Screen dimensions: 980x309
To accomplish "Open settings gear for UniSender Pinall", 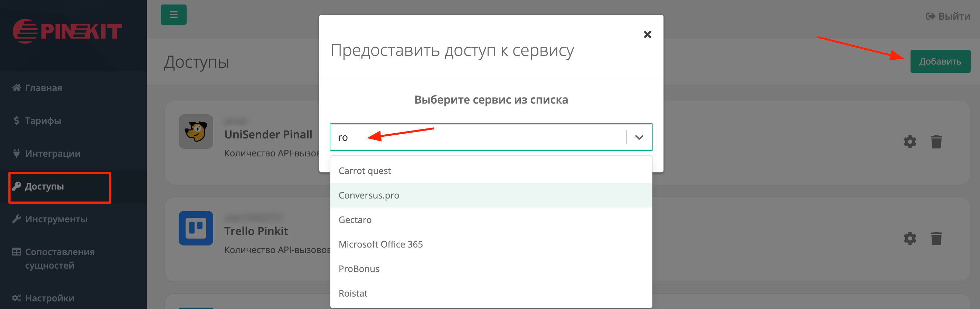I will [x=910, y=142].
